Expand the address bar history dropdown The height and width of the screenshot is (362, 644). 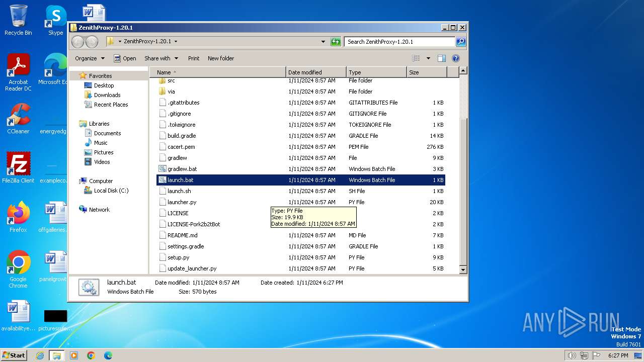[323, 42]
